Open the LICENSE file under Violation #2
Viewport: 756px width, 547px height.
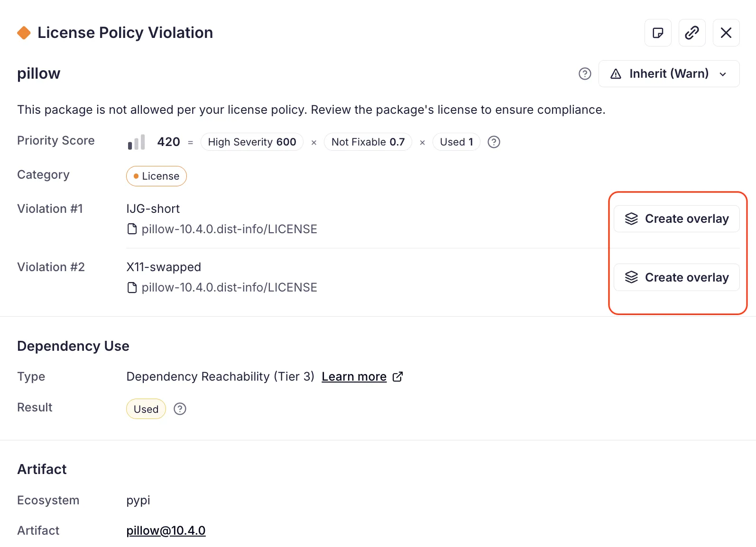click(x=229, y=288)
